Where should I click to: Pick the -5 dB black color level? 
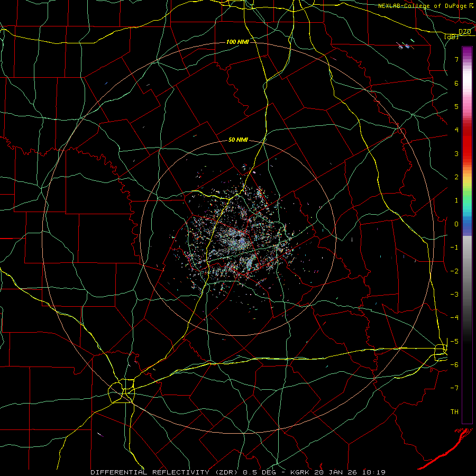coord(467,342)
